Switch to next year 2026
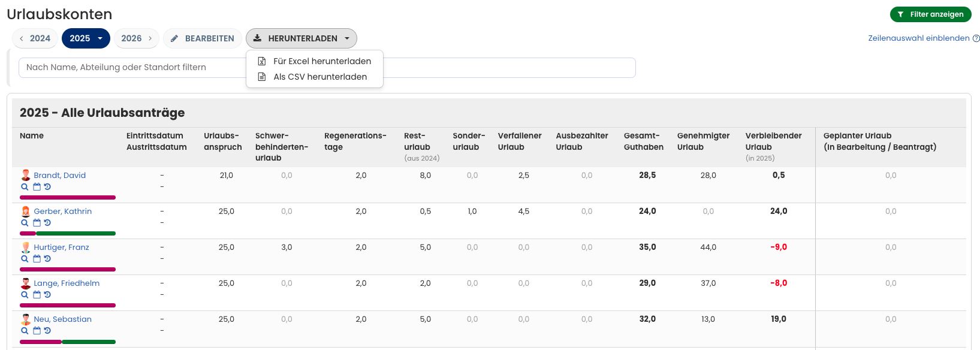Screen dimensions: 980x350 coord(136,38)
